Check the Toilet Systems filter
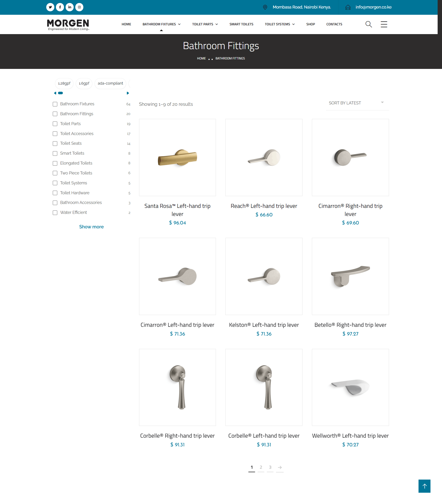 pos(55,183)
